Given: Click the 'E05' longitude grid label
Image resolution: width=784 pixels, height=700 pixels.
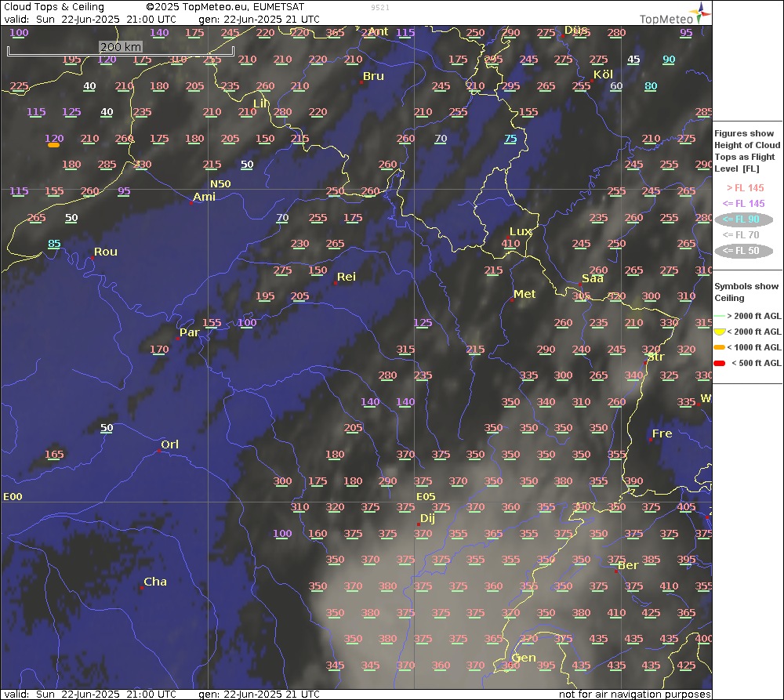Looking at the screenshot, I should pos(426,496).
